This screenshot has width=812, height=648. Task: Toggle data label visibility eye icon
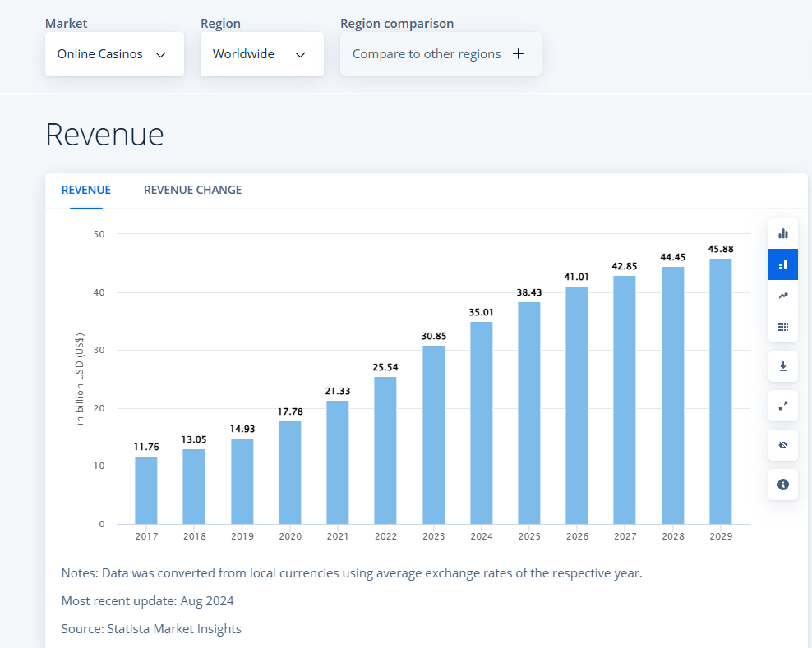tap(782, 446)
